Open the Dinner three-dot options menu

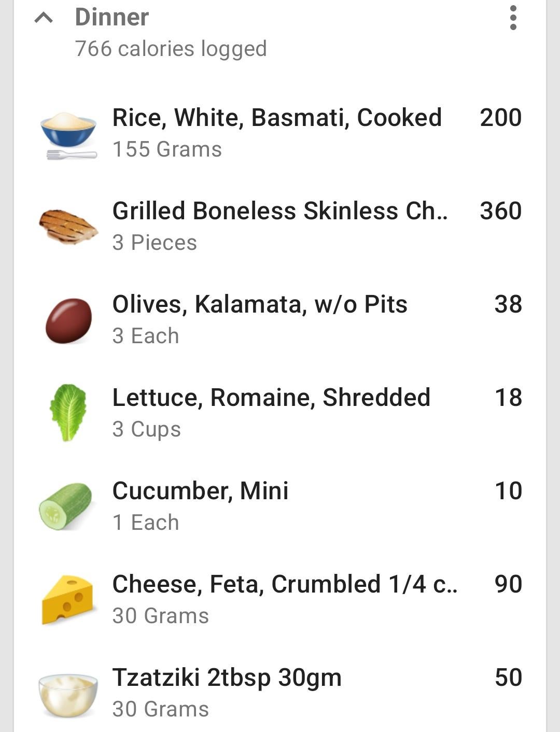click(x=513, y=18)
